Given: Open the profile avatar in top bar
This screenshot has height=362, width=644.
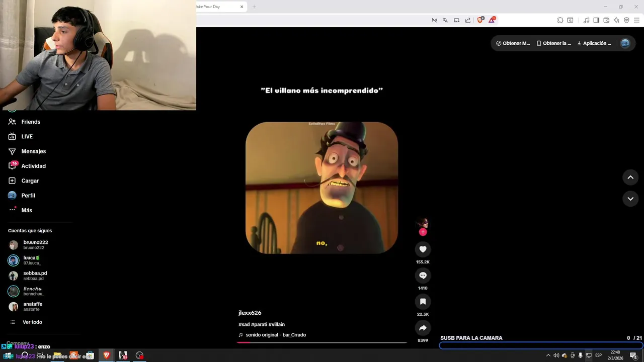Looking at the screenshot, I should [625, 43].
